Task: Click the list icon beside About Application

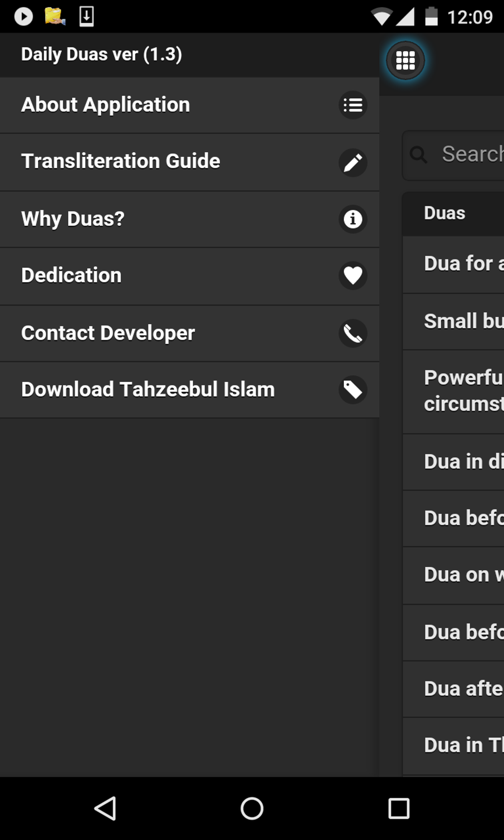Action: (353, 105)
